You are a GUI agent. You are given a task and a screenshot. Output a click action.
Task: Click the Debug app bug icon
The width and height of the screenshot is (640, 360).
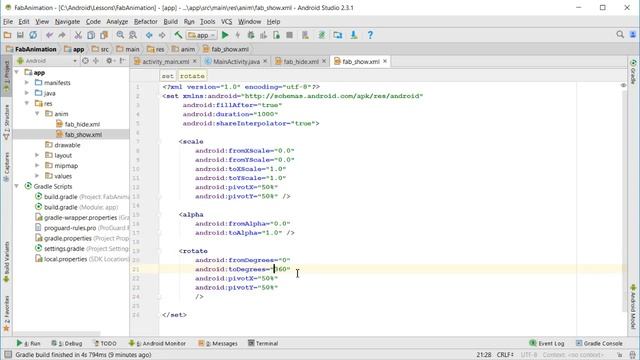coord(251,35)
